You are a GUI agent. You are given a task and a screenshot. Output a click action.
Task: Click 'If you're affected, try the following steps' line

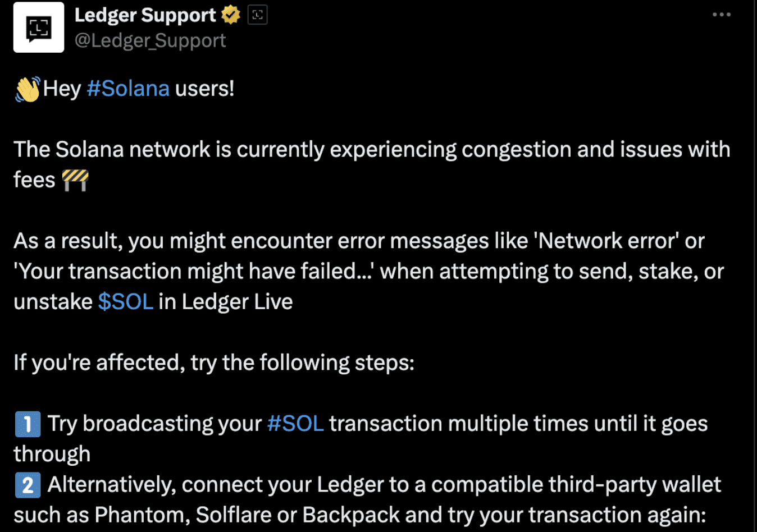pyautogui.click(x=214, y=363)
